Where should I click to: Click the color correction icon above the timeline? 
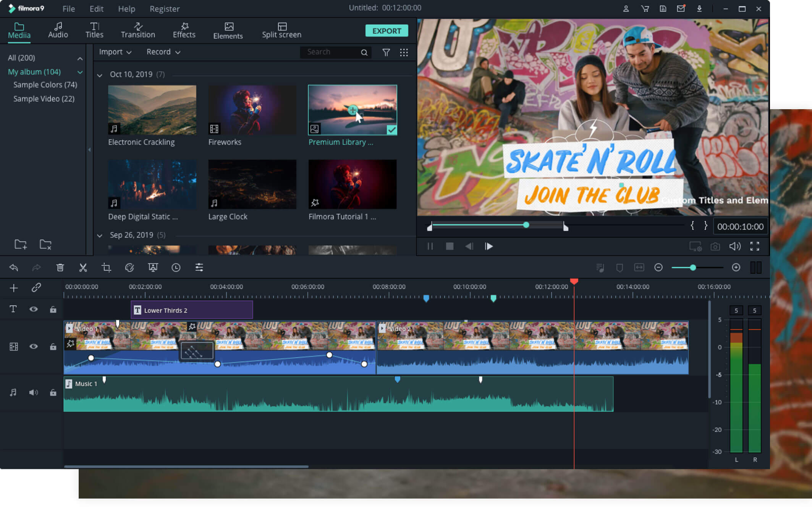[129, 267]
